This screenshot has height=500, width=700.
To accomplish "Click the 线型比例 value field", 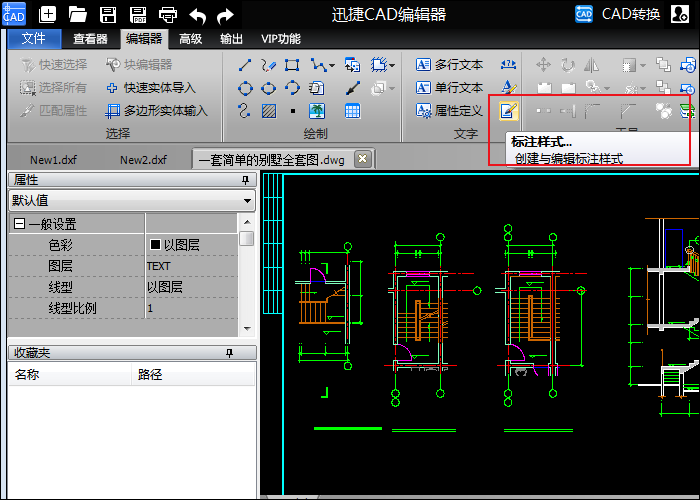I will [192, 308].
